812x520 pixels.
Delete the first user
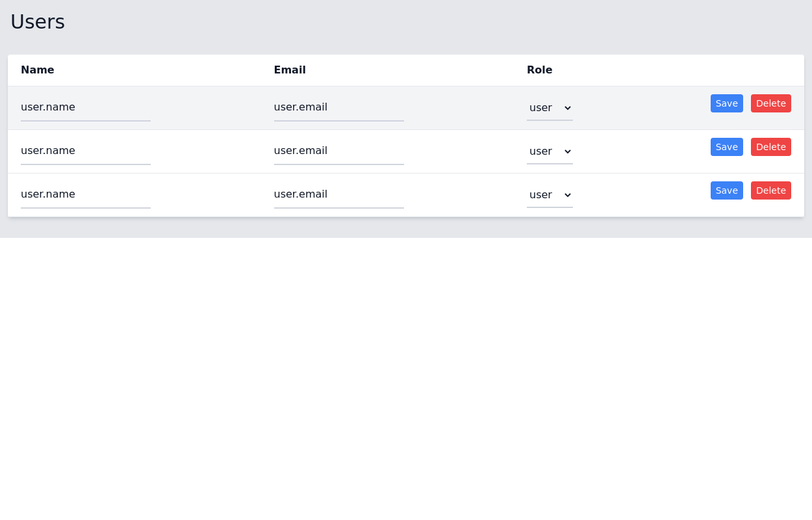(770, 103)
